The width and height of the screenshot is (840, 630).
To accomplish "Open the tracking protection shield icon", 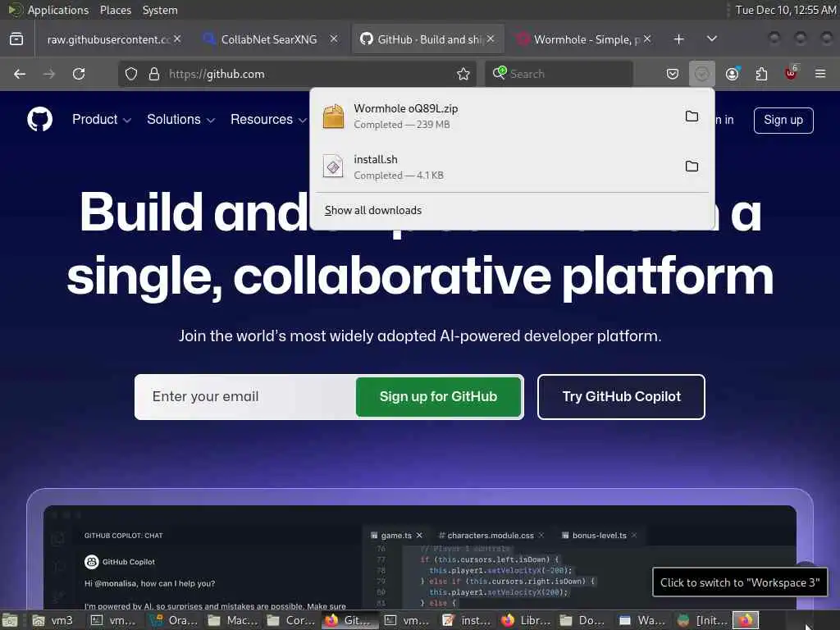I will pyautogui.click(x=131, y=74).
